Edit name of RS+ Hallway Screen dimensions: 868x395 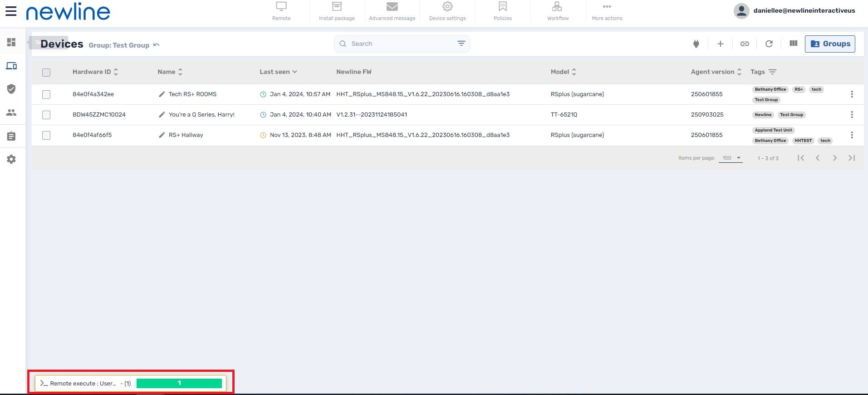(x=162, y=135)
